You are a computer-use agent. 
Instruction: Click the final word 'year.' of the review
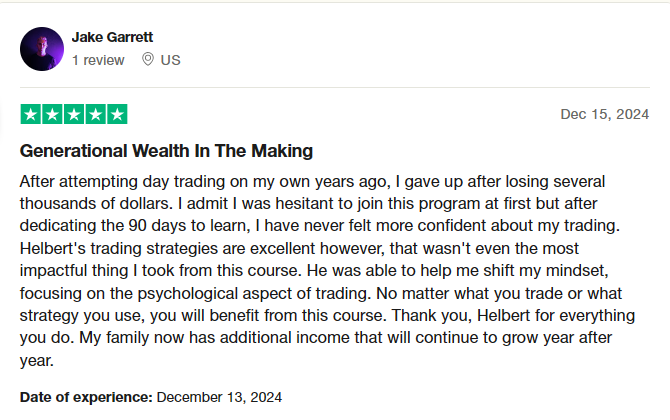(37, 361)
